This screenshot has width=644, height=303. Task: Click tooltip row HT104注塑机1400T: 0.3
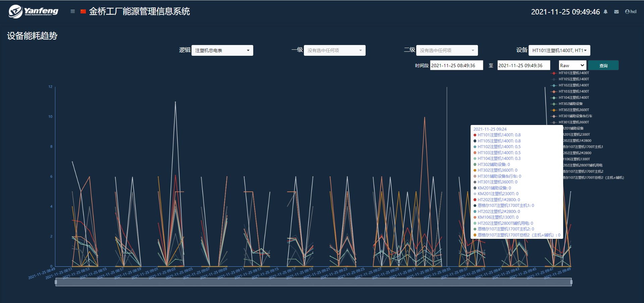497,159
